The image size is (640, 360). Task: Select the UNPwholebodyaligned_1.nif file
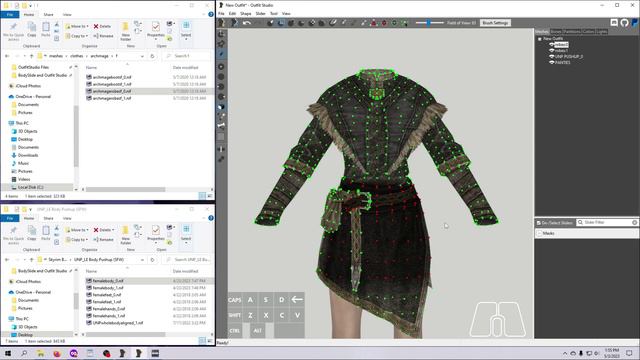[x=118, y=322]
